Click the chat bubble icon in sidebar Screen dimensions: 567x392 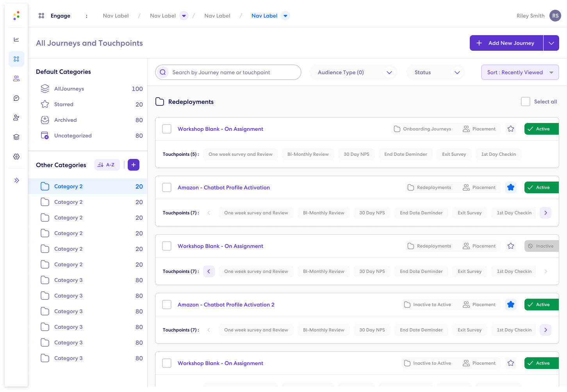click(x=16, y=98)
